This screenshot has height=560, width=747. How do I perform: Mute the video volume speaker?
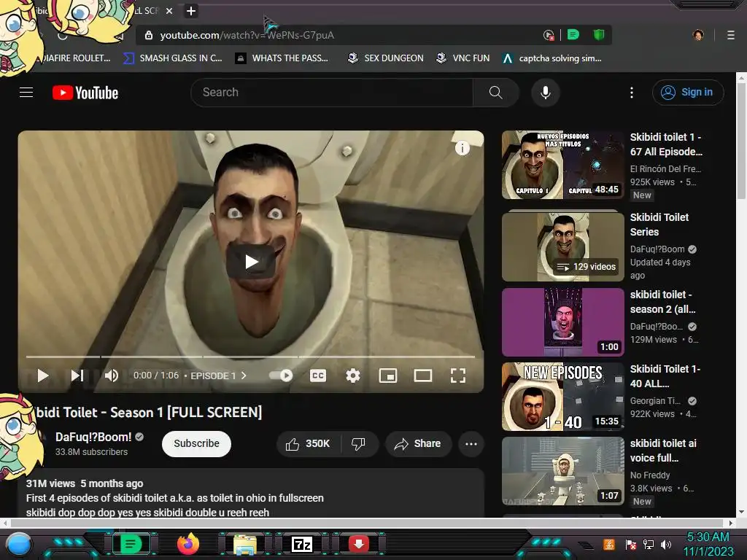(x=112, y=376)
